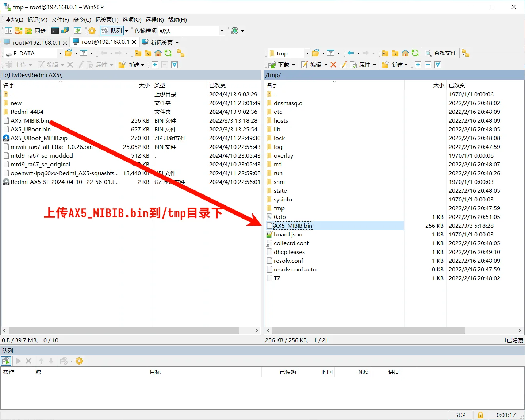This screenshot has height=420, width=525.
Task: Click remote panel unselect files minus icon
Action: point(428,65)
